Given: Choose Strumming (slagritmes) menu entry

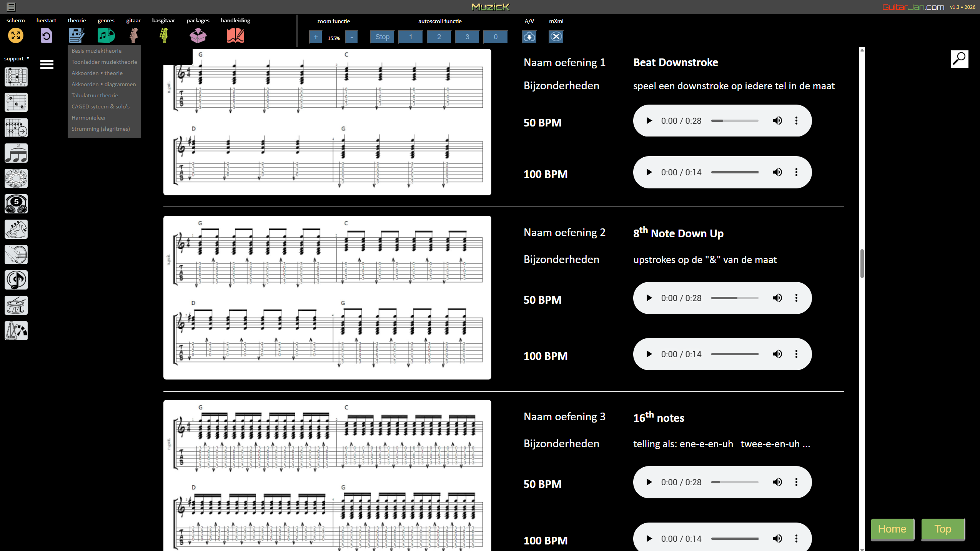Looking at the screenshot, I should (101, 129).
